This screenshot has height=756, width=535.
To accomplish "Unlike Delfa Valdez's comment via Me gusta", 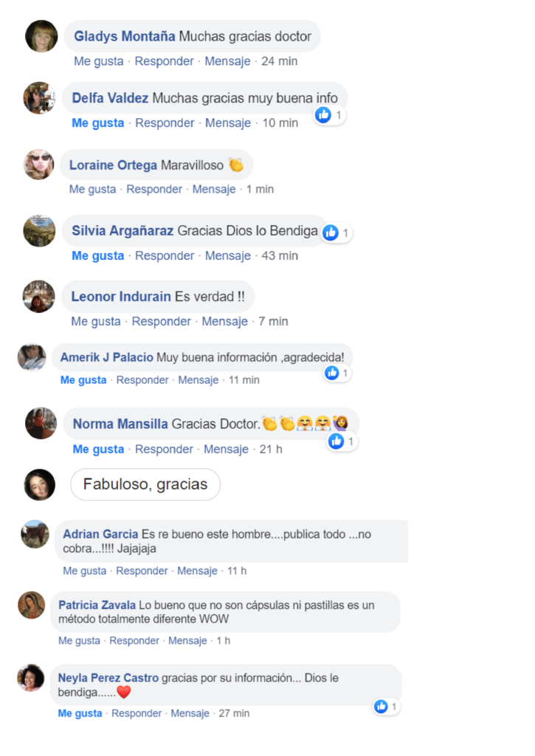I will (x=98, y=123).
